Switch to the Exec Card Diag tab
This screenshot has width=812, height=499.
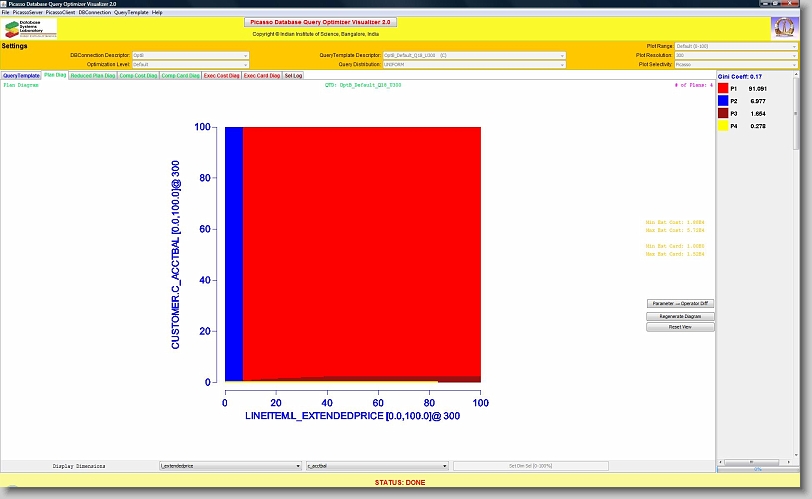[262, 75]
